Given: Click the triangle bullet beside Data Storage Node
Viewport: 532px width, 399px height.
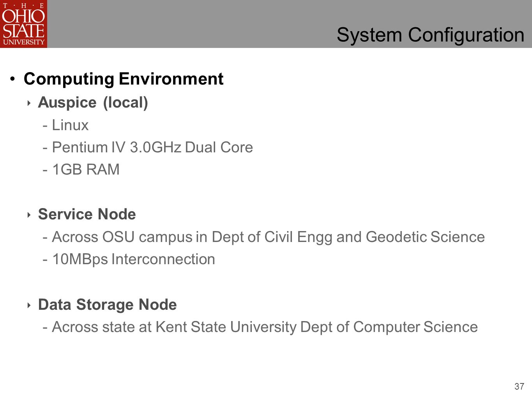Looking at the screenshot, I should [29, 305].
